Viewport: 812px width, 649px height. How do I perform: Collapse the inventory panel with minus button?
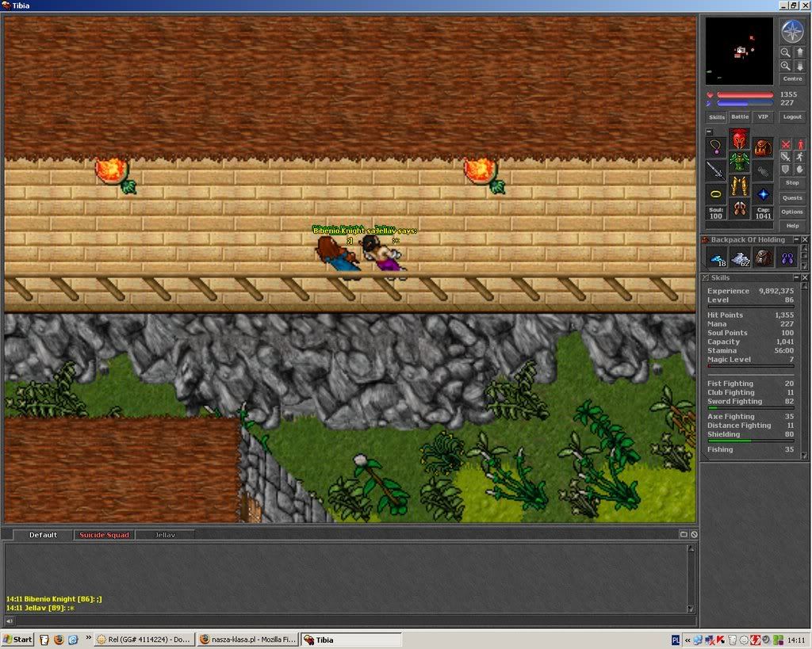[x=710, y=132]
